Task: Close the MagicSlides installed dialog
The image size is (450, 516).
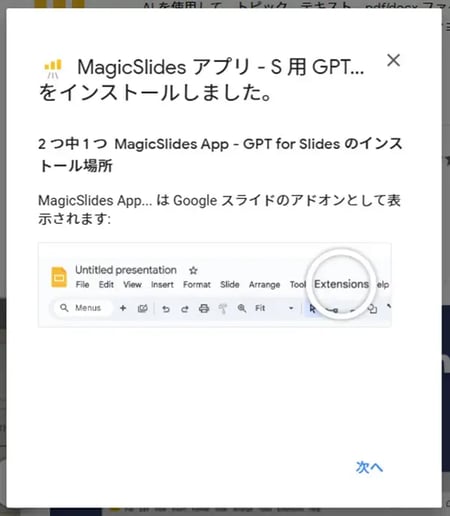Action: click(394, 60)
